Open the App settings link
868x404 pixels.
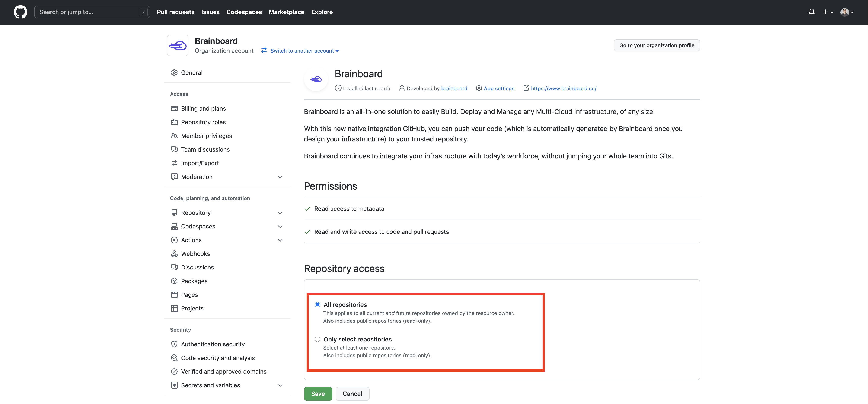499,88
